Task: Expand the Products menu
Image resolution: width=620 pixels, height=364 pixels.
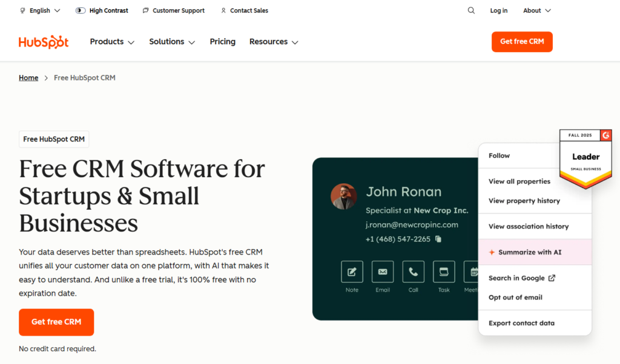Action: [113, 42]
